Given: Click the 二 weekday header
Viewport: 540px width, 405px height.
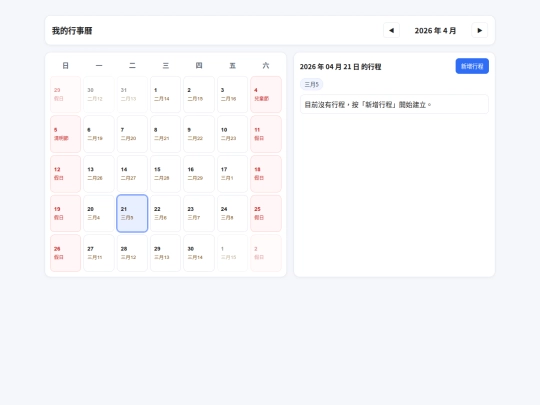Looking at the screenshot, I should pyautogui.click(x=132, y=65).
